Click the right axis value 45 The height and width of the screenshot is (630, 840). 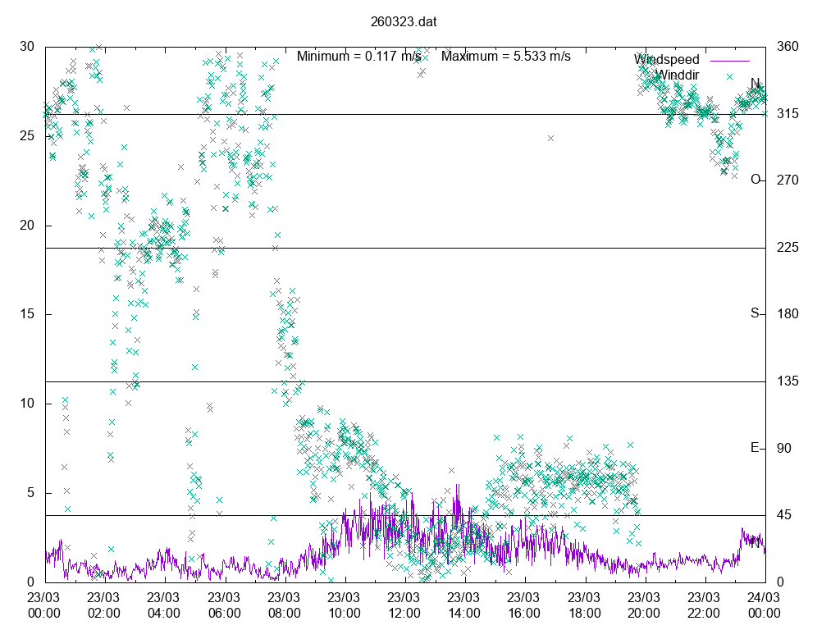pyautogui.click(x=783, y=515)
